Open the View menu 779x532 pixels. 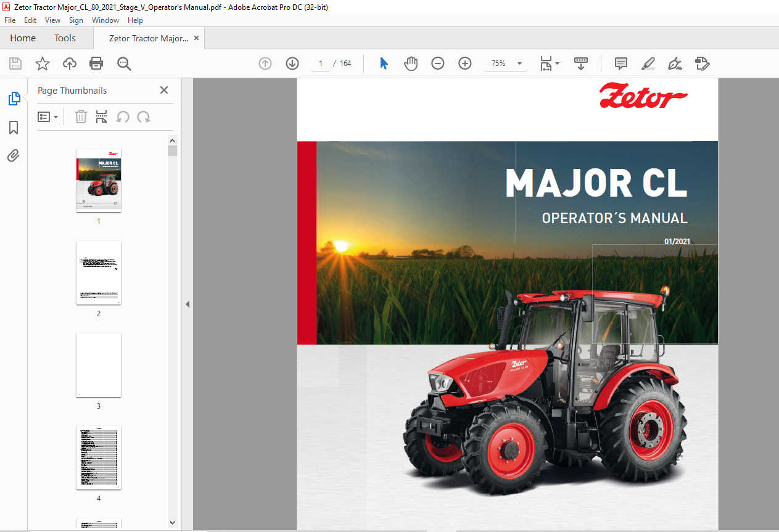tap(52, 20)
